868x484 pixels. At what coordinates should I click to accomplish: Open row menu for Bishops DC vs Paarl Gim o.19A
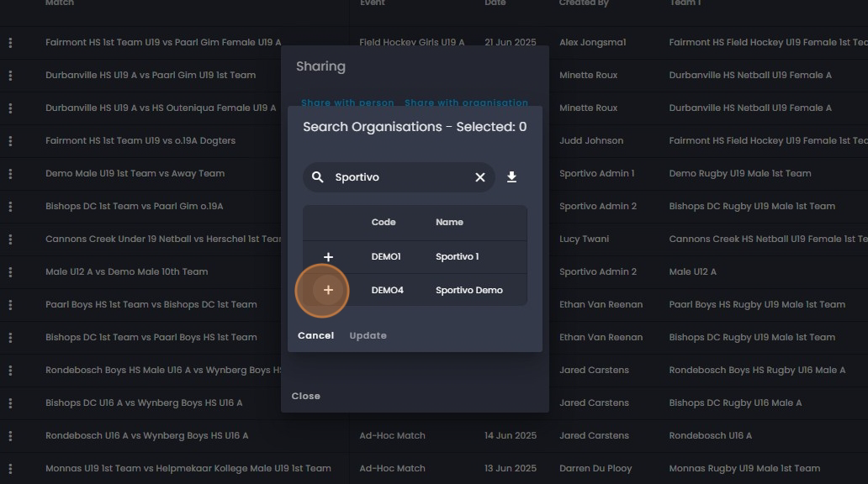10,207
